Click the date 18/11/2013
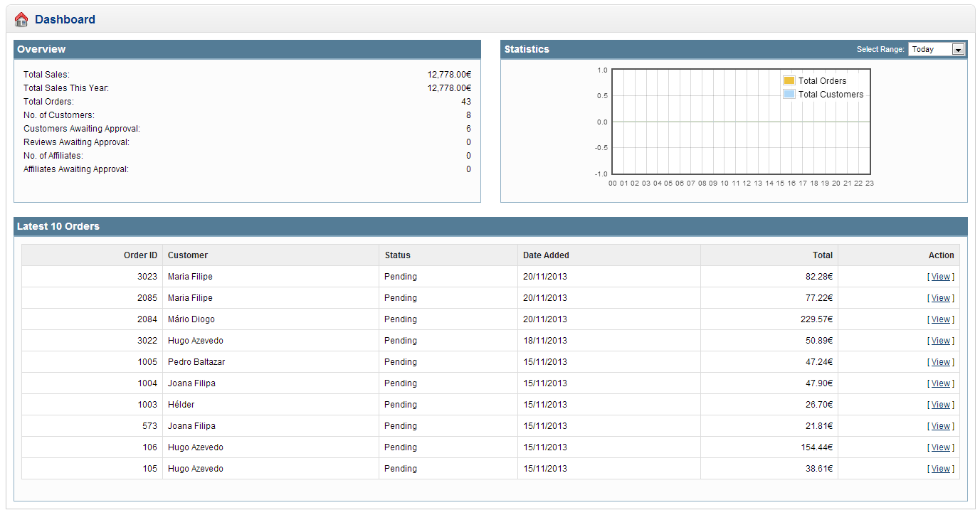The height and width of the screenshot is (515, 980). coord(545,341)
